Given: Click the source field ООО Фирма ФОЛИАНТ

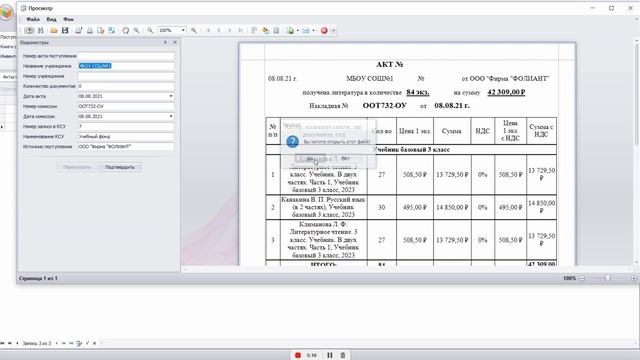Looking at the screenshot, I should pyautogui.click(x=126, y=147).
